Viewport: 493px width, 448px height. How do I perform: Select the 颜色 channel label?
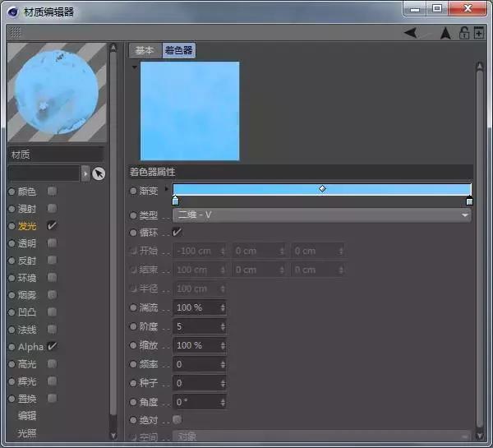tap(27, 192)
